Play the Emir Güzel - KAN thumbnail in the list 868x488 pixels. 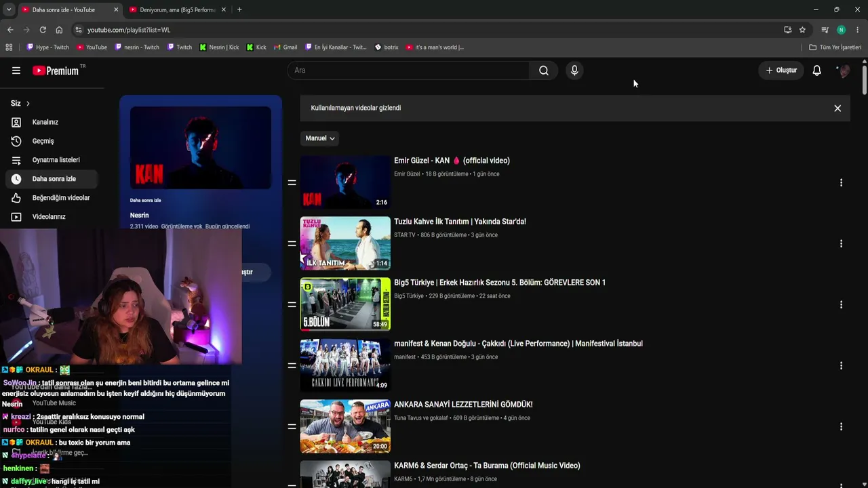[345, 182]
